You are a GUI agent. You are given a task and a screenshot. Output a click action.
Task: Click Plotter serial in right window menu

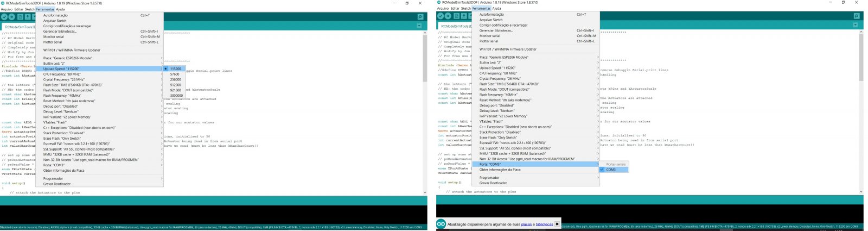[x=535, y=41]
